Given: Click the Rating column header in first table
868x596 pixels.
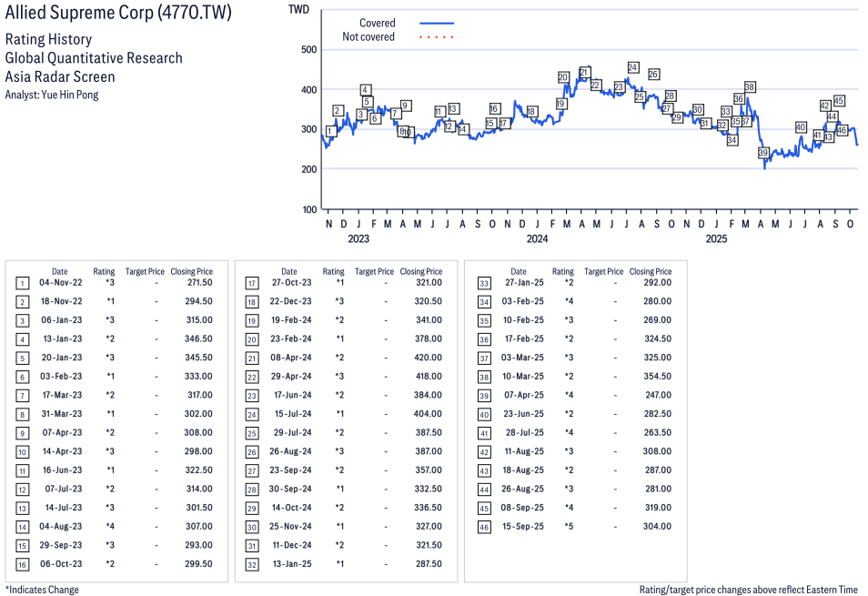Looking at the screenshot, I should [x=104, y=271].
